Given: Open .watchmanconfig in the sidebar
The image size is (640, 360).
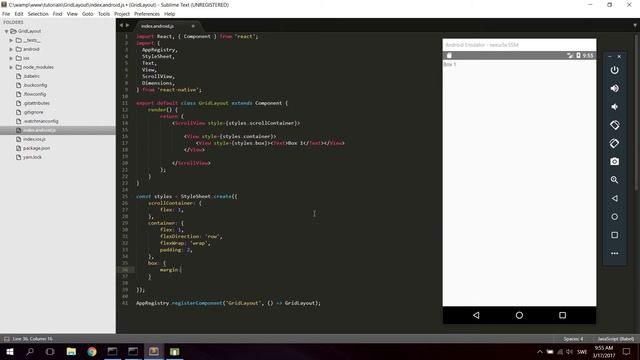Looking at the screenshot, I should (41, 121).
